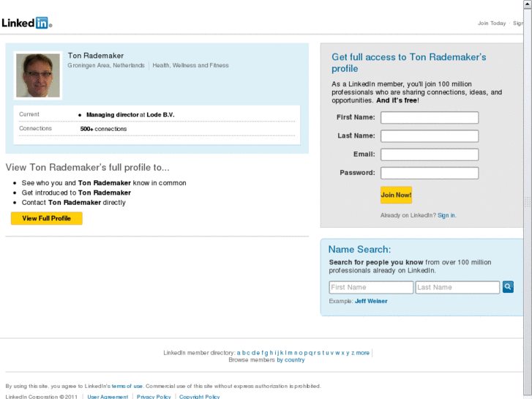Screen dimensions: 532x399
Task: Open the Privacy Policy footer link
Action: point(154,397)
